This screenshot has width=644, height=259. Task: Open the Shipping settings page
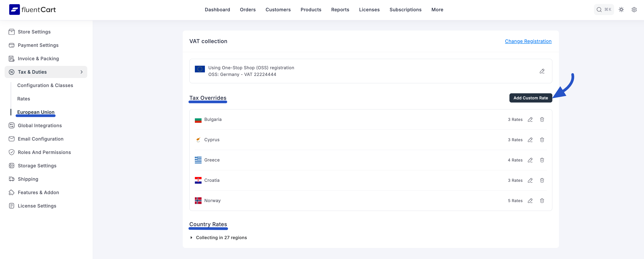click(x=28, y=179)
